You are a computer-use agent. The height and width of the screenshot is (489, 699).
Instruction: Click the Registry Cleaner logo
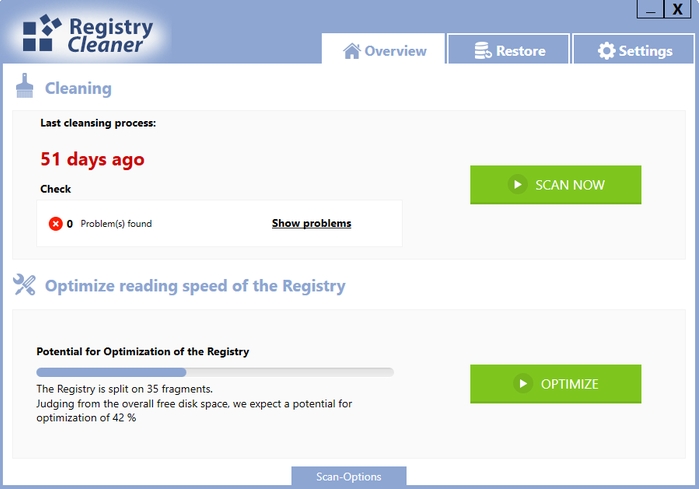(x=88, y=34)
